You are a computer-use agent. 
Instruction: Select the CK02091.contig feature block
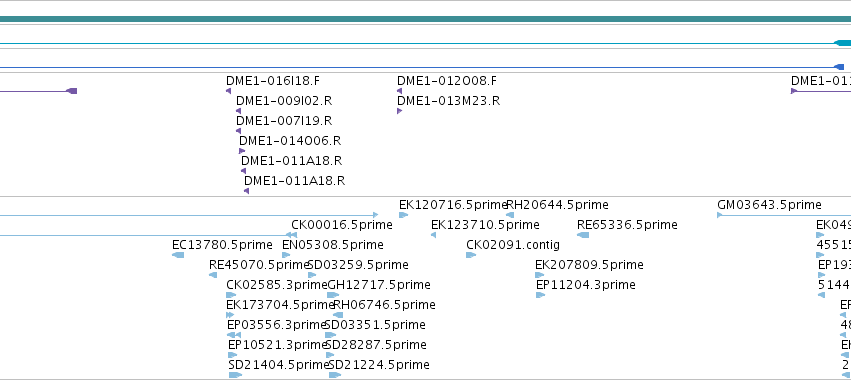pos(471,255)
